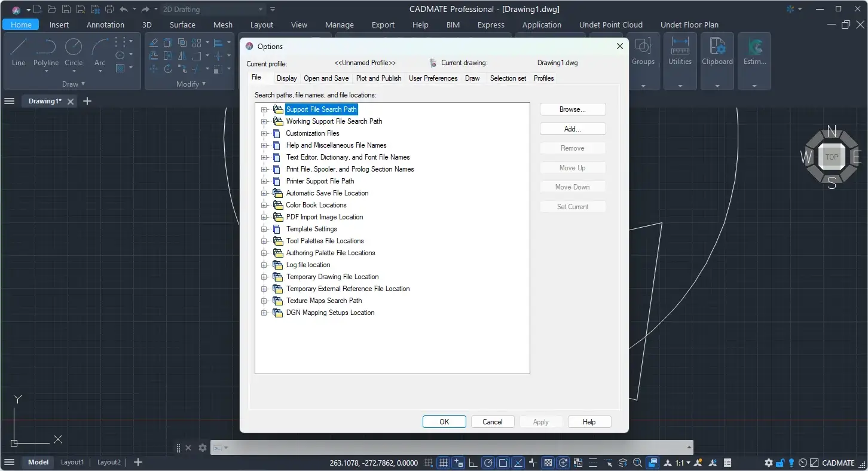Click the Erase tool in the Modify panel

pos(154,42)
